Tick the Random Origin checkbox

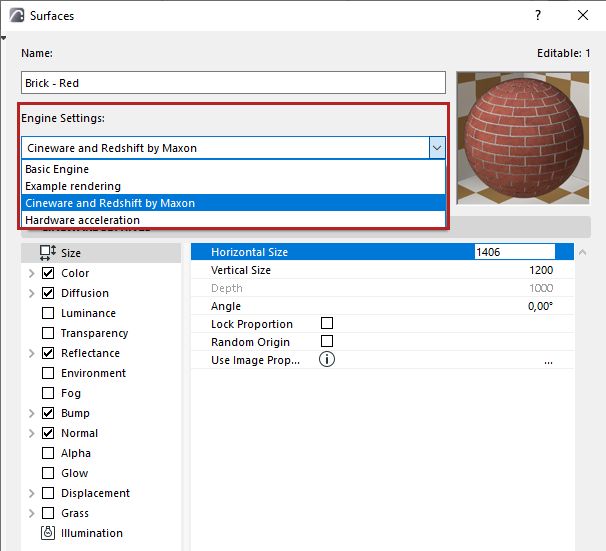(327, 341)
